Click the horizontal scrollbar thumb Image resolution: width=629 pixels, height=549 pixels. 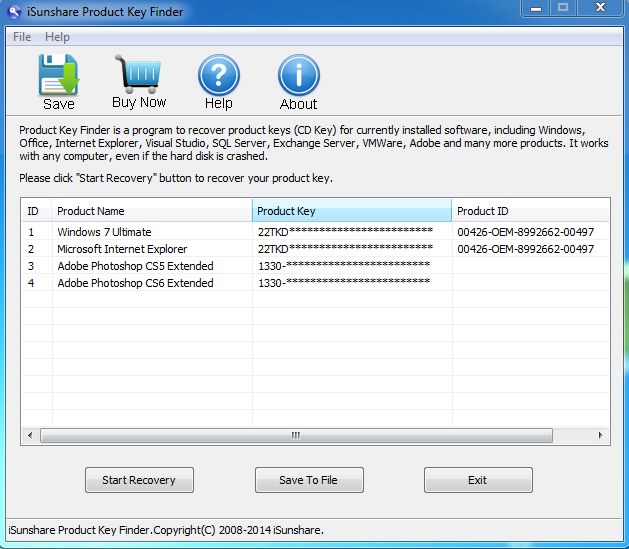coord(296,435)
